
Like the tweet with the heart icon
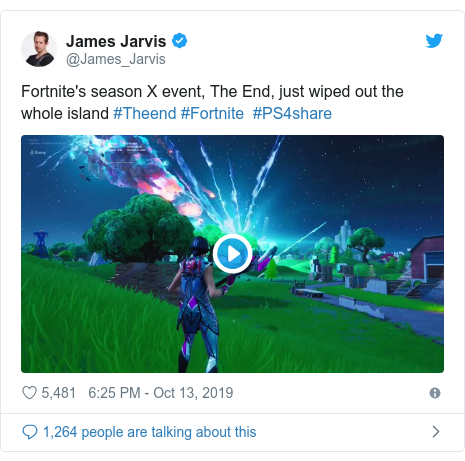click(x=29, y=393)
